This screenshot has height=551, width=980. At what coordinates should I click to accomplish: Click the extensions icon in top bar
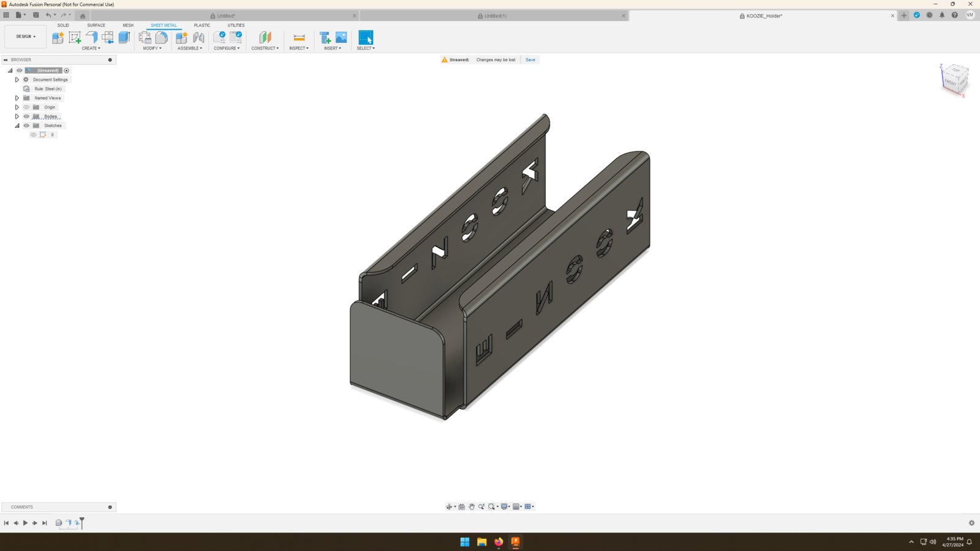[917, 15]
